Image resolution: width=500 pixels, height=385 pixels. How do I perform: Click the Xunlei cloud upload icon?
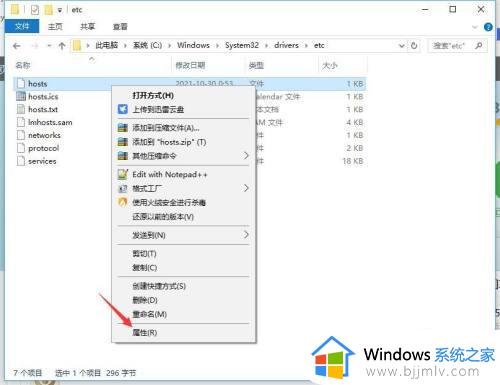point(123,109)
